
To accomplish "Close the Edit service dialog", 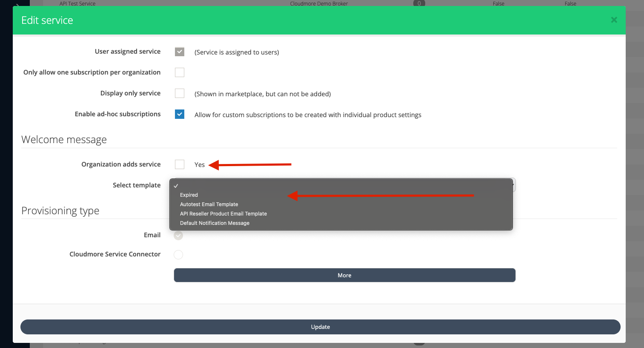I will pyautogui.click(x=614, y=20).
